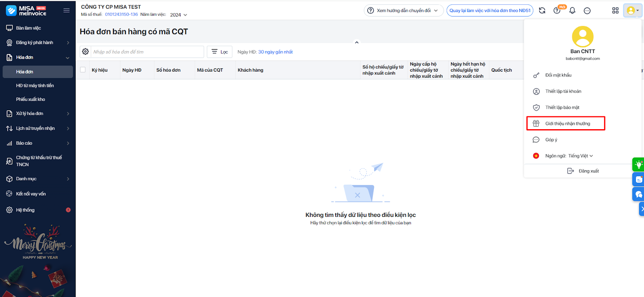The image size is (644, 297).
Task: Expand the Báo cáo sidebar menu
Action: 38,143
